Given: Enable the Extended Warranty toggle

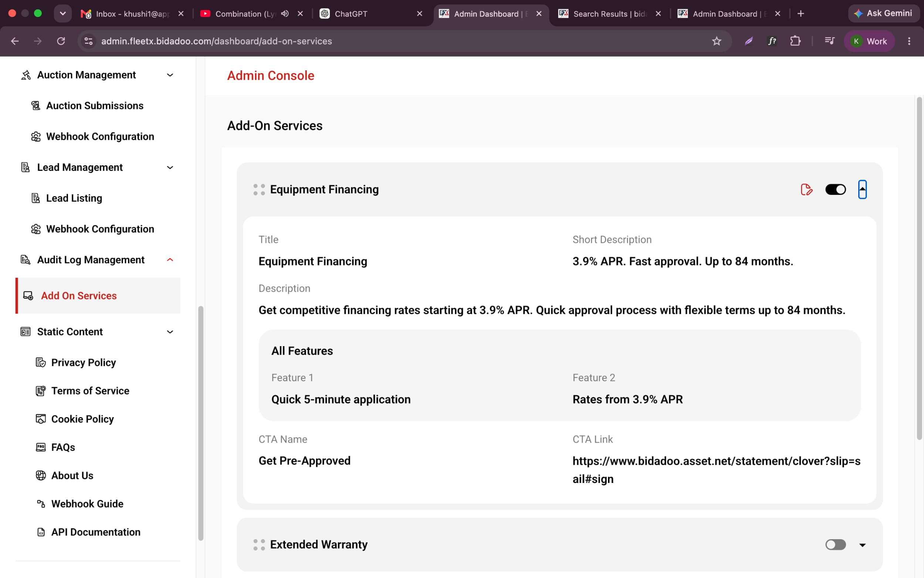Looking at the screenshot, I should coord(835,545).
